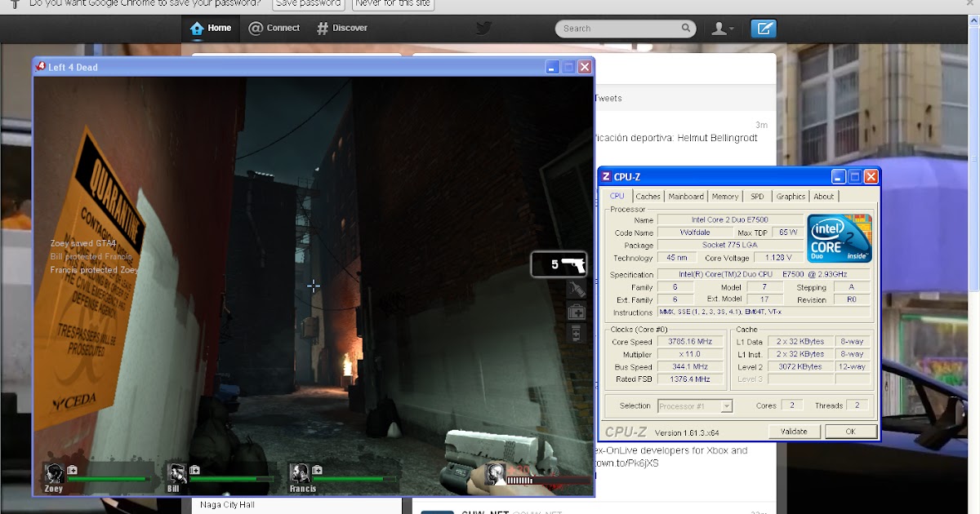Click the Instructions field listing MMX, SSE
The width and height of the screenshot is (980, 514).
pos(764,312)
